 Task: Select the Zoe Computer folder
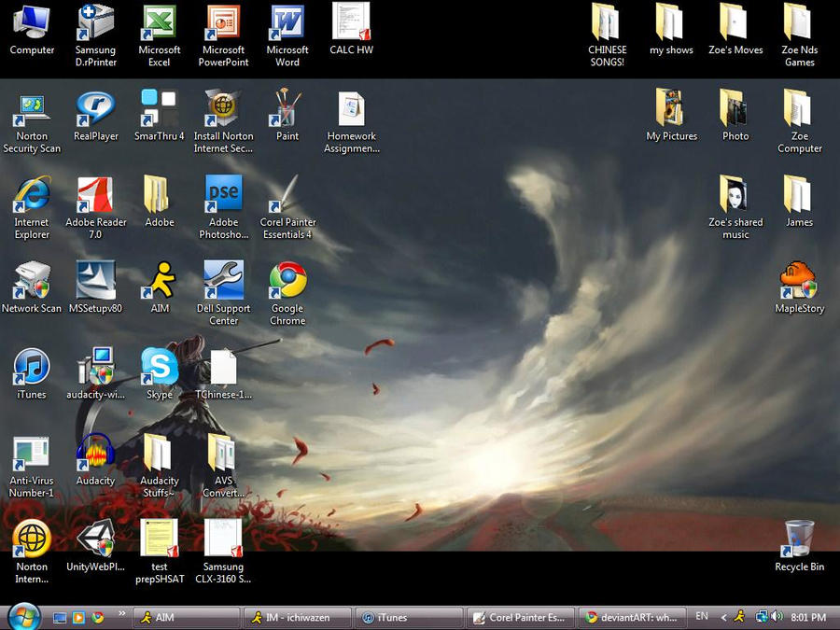tap(799, 122)
